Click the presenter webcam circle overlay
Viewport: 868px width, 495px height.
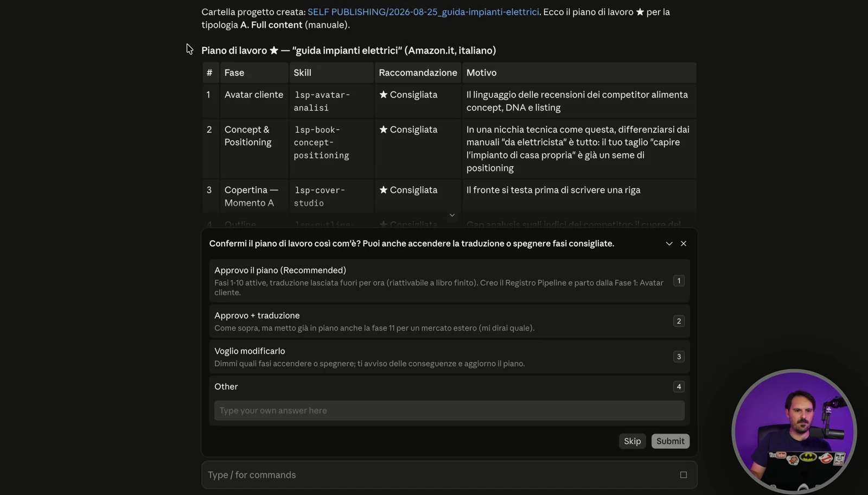coord(794,431)
